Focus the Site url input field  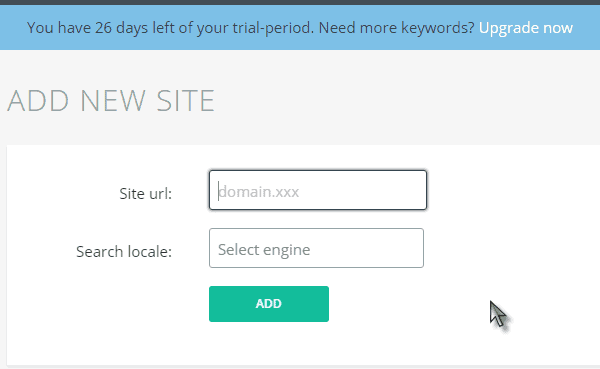click(x=318, y=190)
